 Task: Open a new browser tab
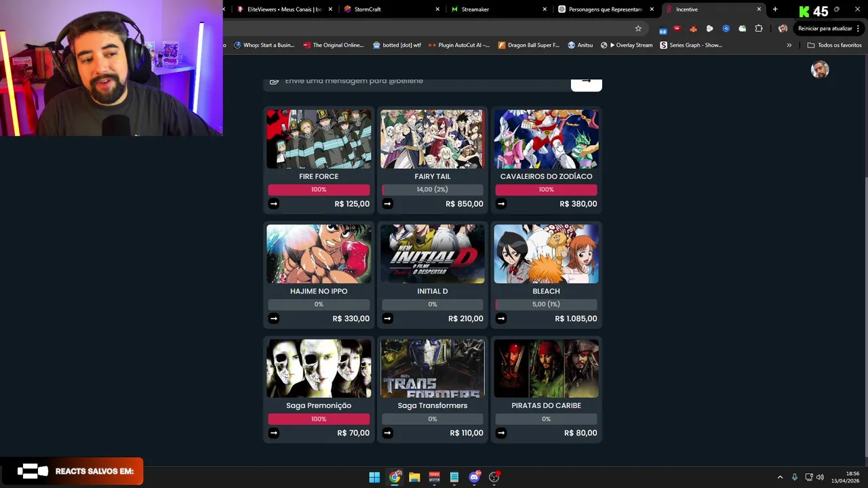775,9
